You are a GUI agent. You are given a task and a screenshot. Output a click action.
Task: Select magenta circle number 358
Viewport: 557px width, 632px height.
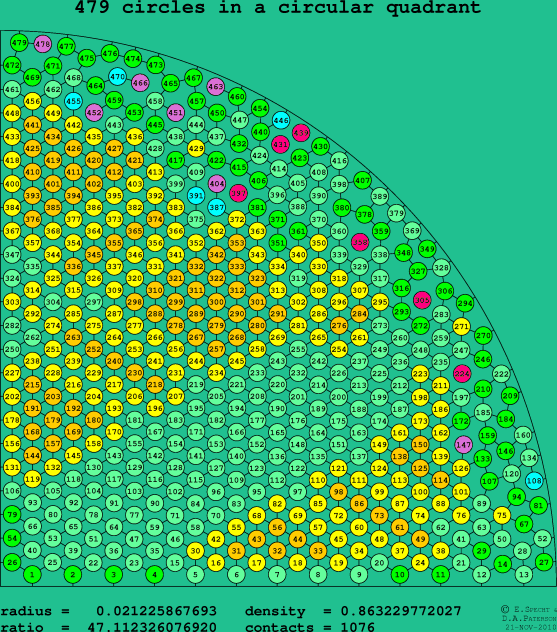360,242
